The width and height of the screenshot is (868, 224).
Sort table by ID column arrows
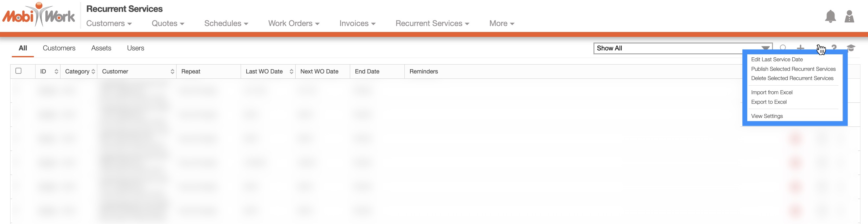coord(56,71)
